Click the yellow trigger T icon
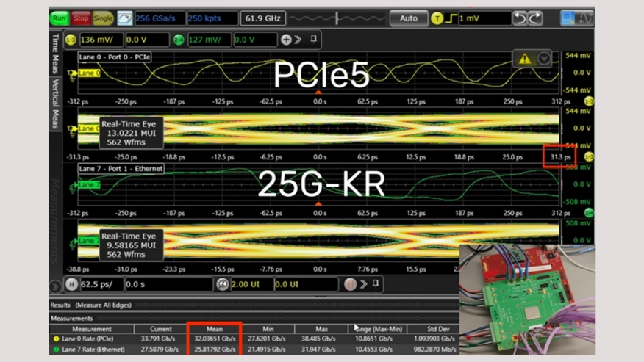Viewport: 644px width, 362px height. [x=438, y=18]
